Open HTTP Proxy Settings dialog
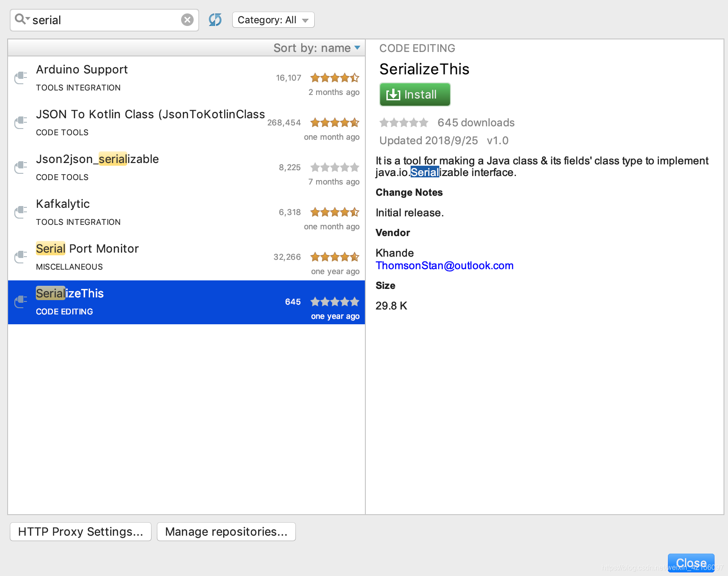 pos(81,532)
